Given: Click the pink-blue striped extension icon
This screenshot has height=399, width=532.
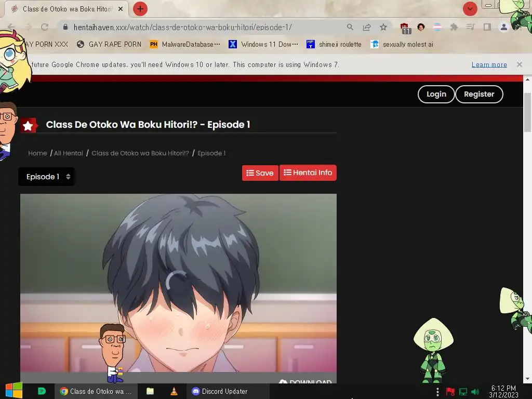Looking at the screenshot, I should pos(437,27).
